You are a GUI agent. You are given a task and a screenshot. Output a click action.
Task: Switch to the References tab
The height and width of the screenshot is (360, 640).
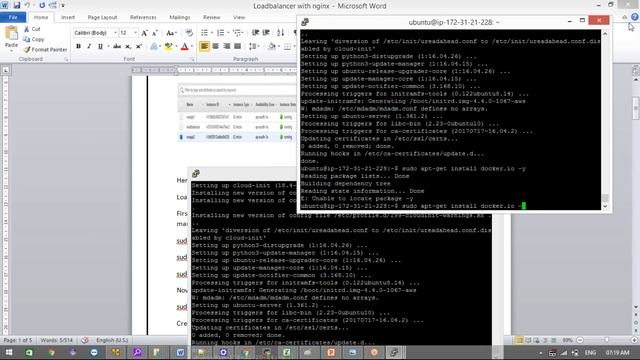point(143,17)
